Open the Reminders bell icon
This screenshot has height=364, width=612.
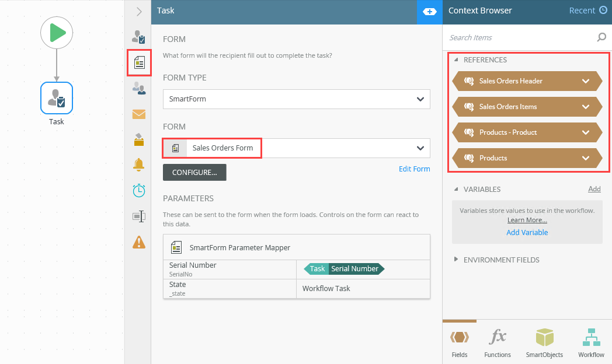point(139,165)
